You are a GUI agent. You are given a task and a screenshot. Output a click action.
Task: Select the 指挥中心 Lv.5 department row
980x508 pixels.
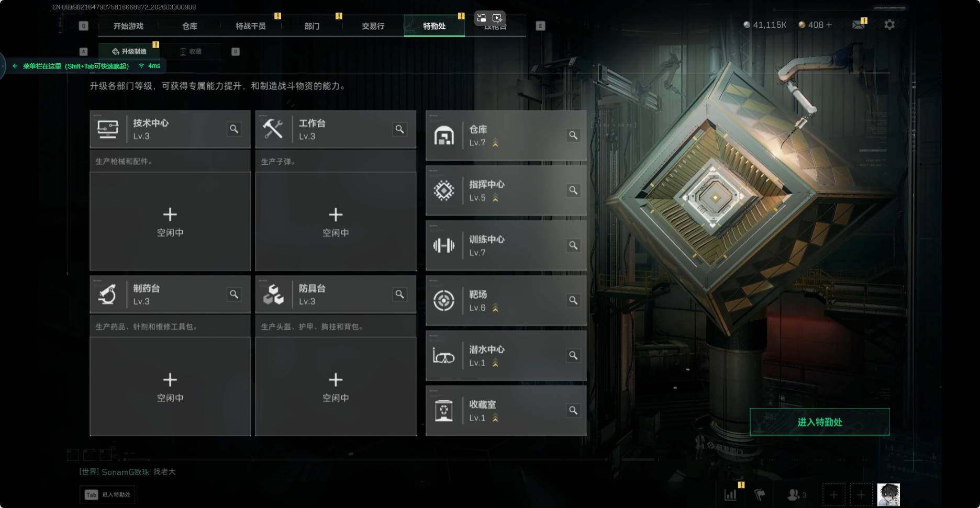coord(506,190)
